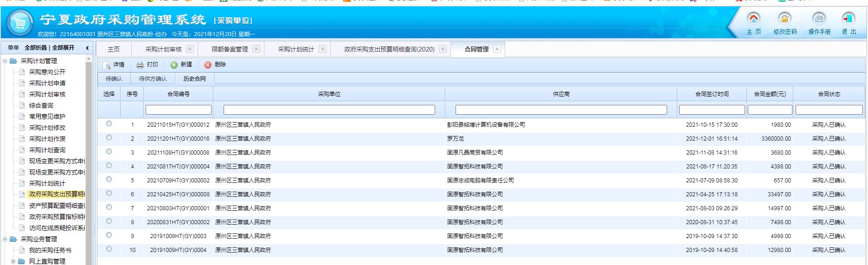Click the 合同编号 filter input
The width and height of the screenshot is (868, 265).
tap(179, 110)
